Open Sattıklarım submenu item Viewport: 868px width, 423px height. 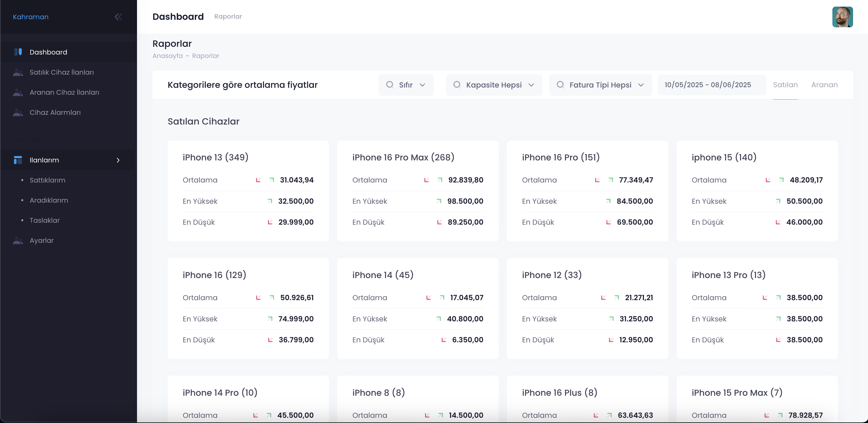pos(47,180)
